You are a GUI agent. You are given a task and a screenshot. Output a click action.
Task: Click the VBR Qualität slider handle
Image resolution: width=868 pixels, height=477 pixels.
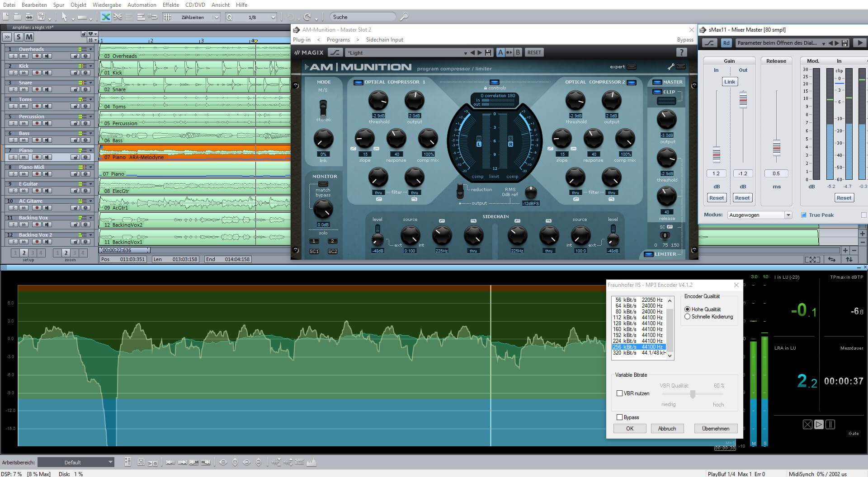[x=693, y=394]
